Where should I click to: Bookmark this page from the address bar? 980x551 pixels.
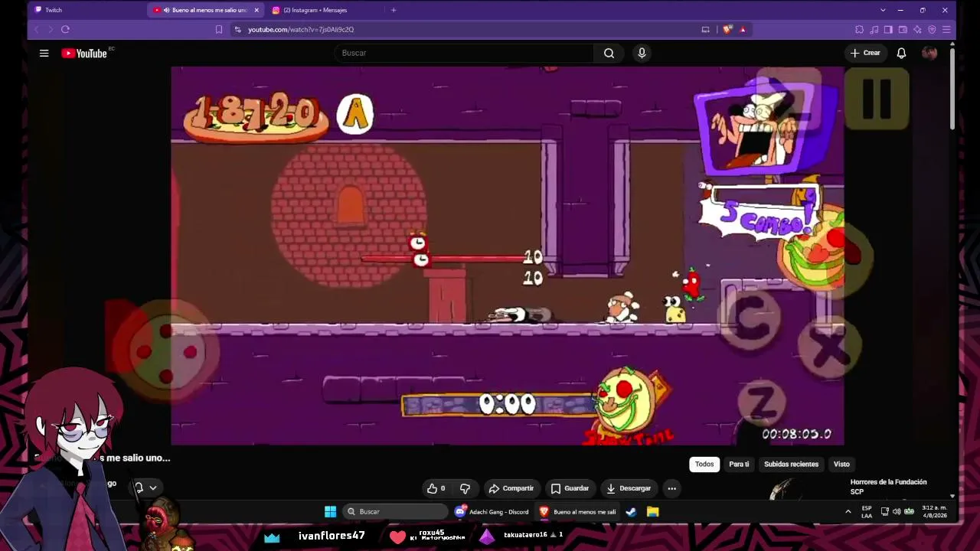(x=219, y=29)
